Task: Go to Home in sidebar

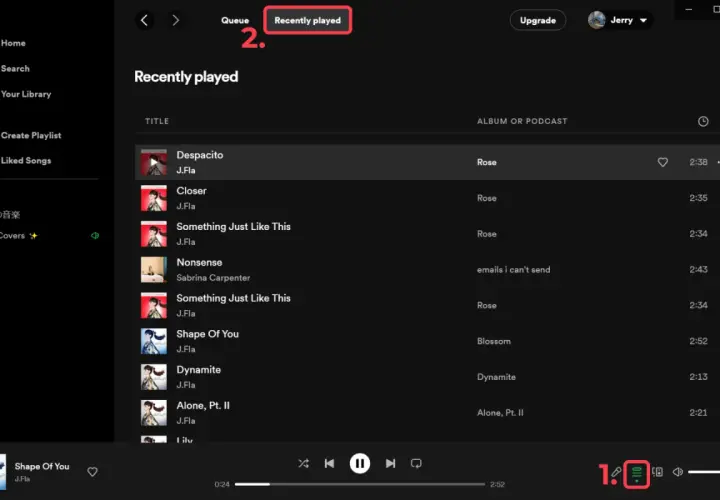Action: click(x=13, y=43)
